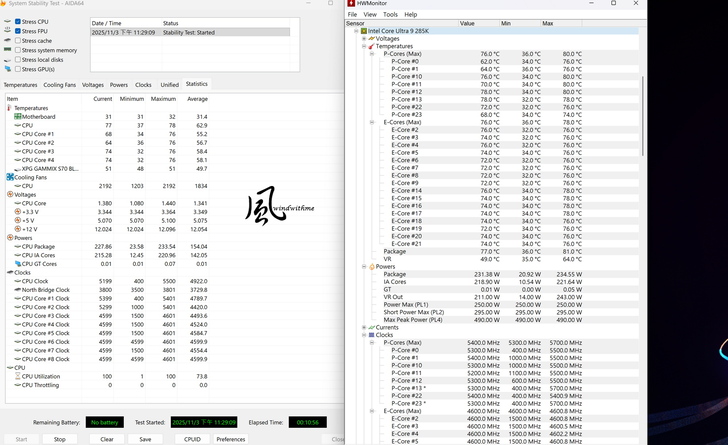Image resolution: width=728 pixels, height=445 pixels.
Task: Open Preferences in the stability test
Action: point(230,439)
